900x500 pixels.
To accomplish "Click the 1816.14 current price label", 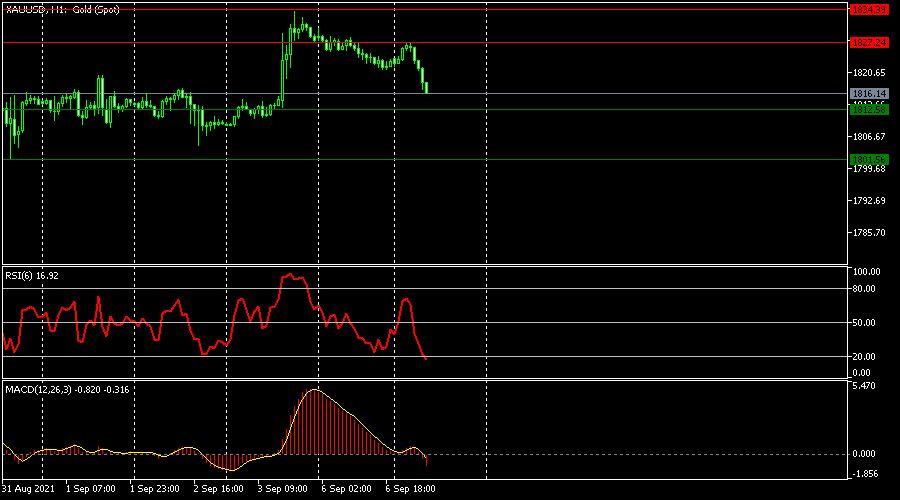I will pyautogui.click(x=869, y=94).
